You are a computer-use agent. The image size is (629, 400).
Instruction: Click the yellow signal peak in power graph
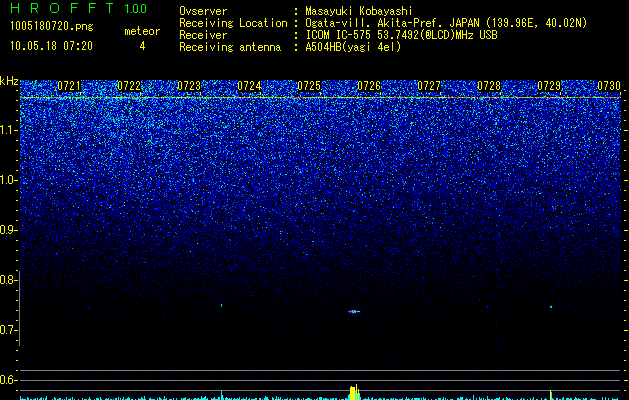click(x=354, y=392)
